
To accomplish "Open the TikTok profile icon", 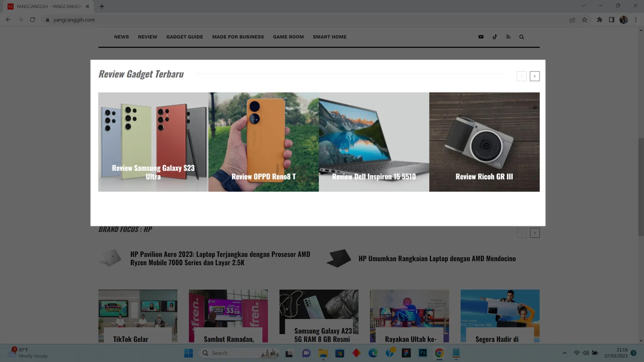I will coord(495,37).
